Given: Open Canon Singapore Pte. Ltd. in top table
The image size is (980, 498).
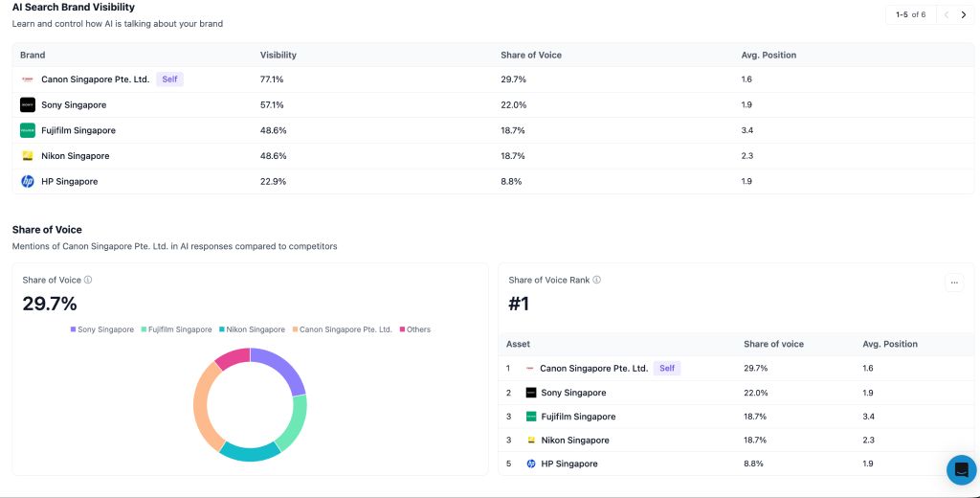Looking at the screenshot, I should [x=96, y=79].
